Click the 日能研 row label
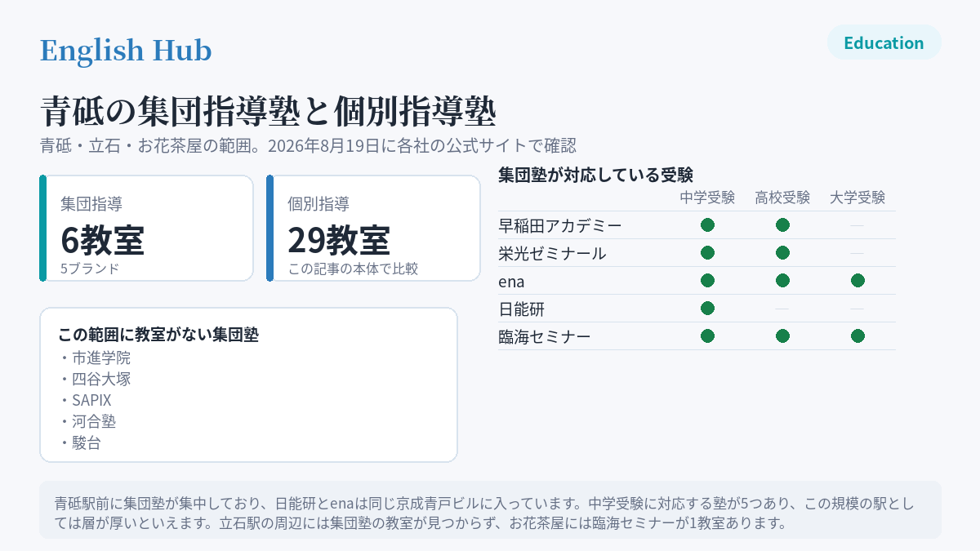This screenshot has width=980, height=551. pos(521,309)
